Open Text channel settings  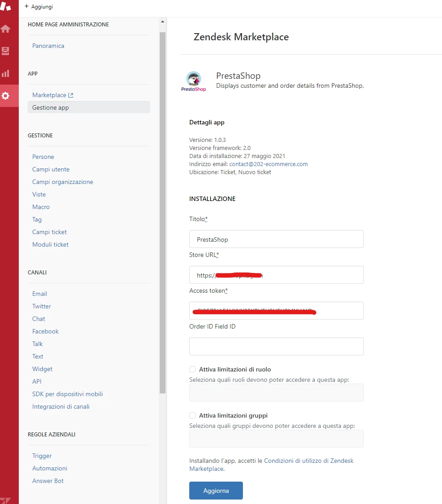pyautogui.click(x=38, y=356)
